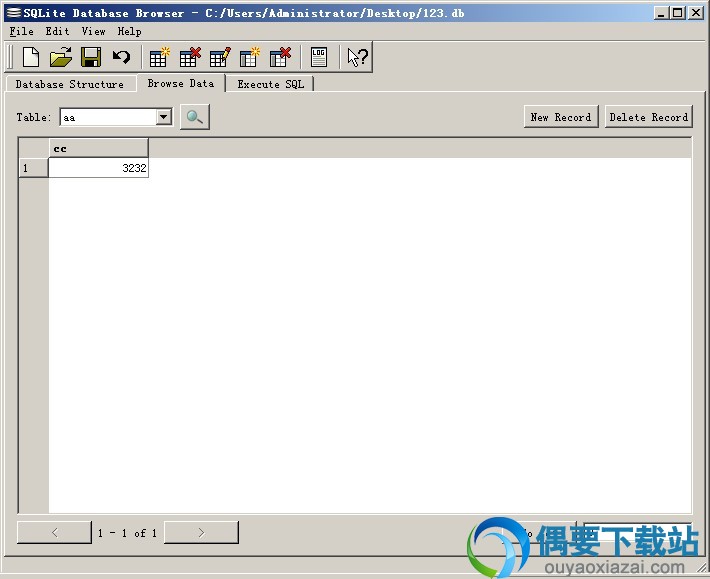
Task: Select the cell containing 3232
Action: 98,168
